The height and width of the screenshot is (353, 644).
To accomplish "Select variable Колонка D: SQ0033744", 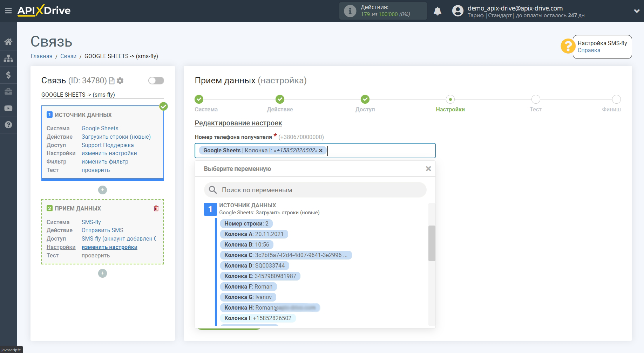I will pos(255,265).
